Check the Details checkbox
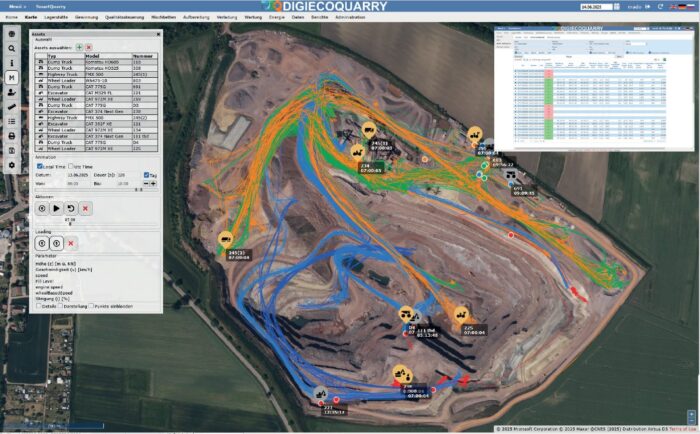700x434 pixels. (x=39, y=306)
